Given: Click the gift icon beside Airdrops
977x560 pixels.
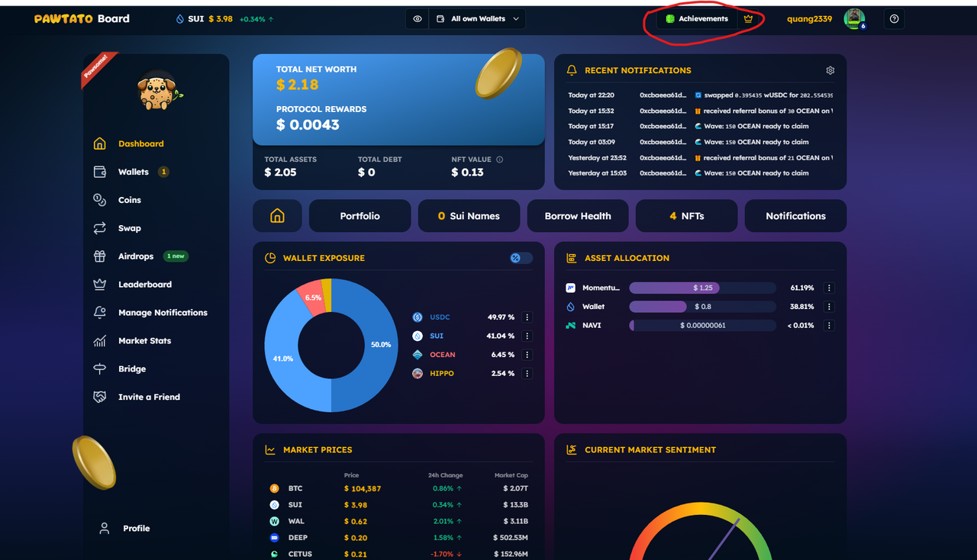Looking at the screenshot, I should point(99,256).
